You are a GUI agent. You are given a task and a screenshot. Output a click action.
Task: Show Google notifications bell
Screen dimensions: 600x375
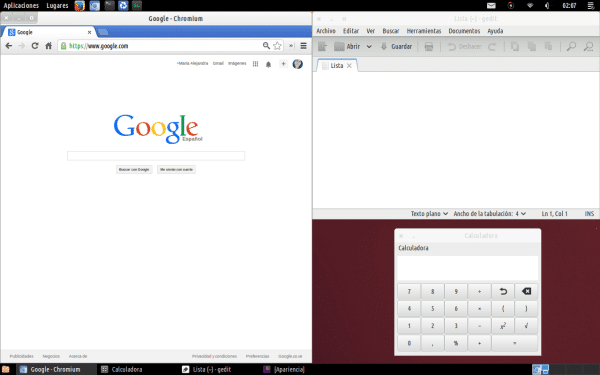[268, 64]
